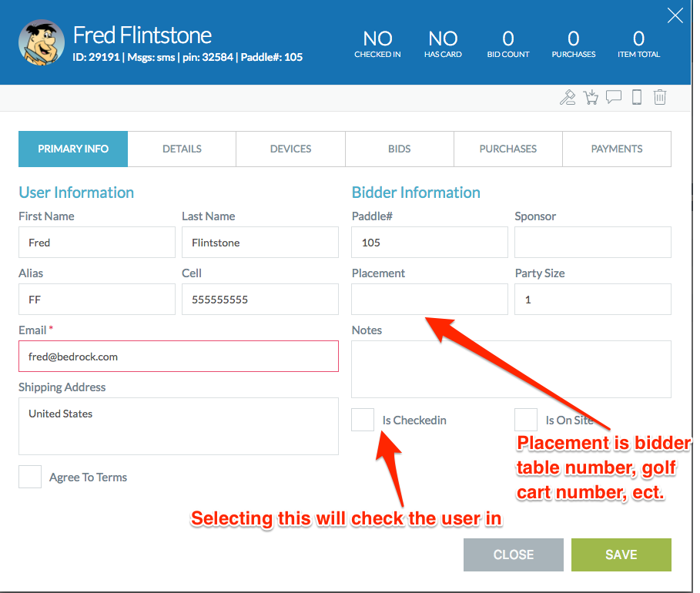Click inside the Notes text area
Image resolution: width=700 pixels, height=593 pixels.
(x=511, y=369)
